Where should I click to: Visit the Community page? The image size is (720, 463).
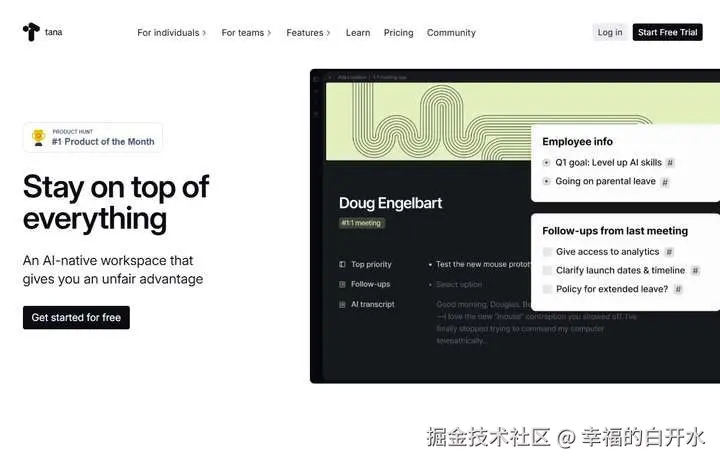pyautogui.click(x=451, y=33)
